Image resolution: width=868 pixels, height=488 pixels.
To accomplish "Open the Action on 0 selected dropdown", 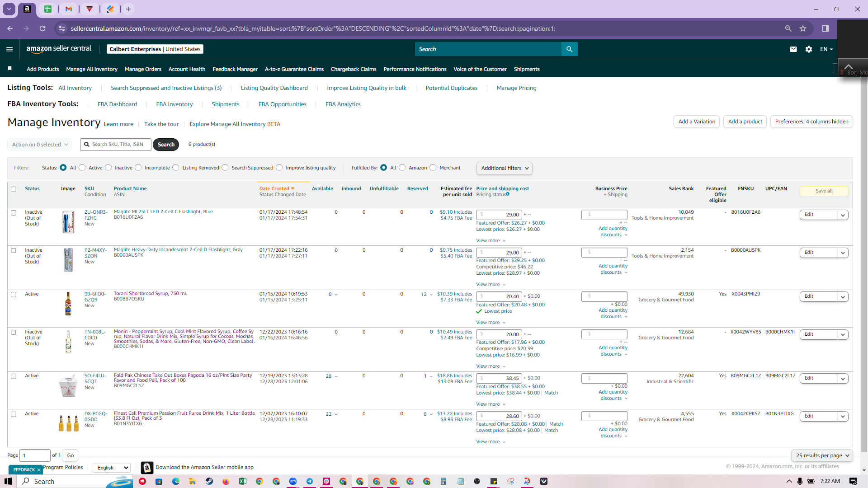I will tap(40, 145).
